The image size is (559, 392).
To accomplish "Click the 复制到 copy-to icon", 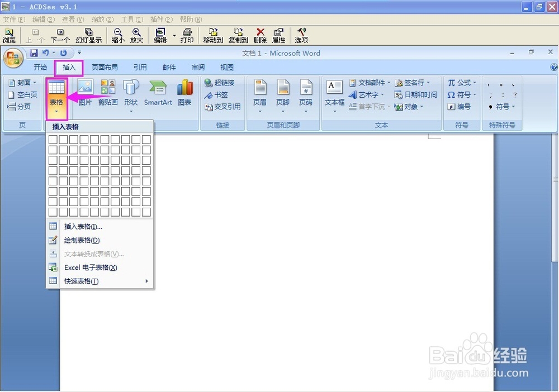I will tap(238, 36).
